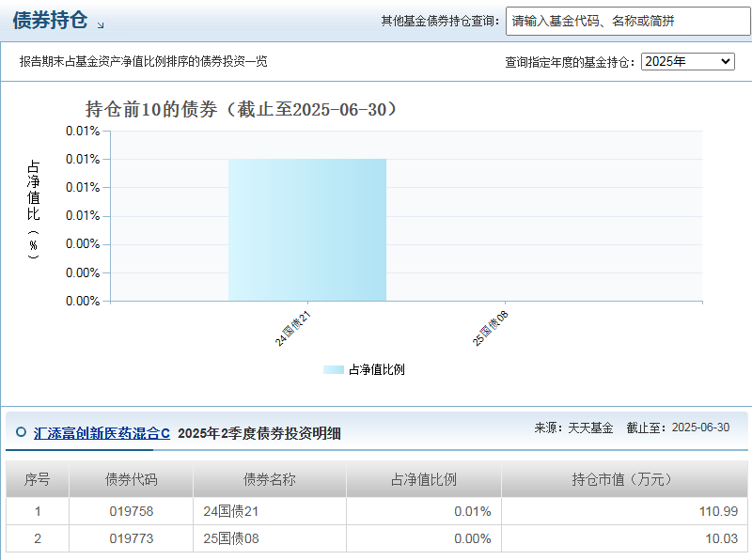This screenshot has height=560, width=752.
Task: Click 24国债21 in the bond name column
Action: 230,511
